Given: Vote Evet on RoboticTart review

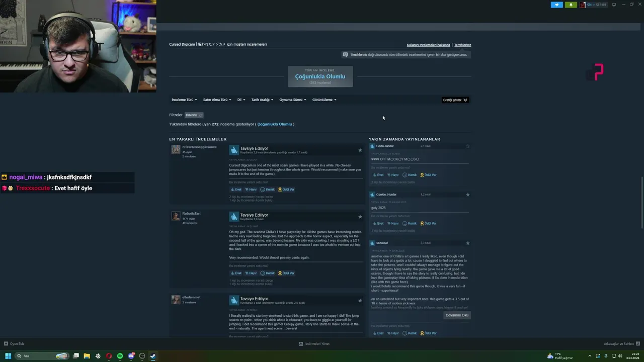Looking at the screenshot, I should [x=236, y=273].
